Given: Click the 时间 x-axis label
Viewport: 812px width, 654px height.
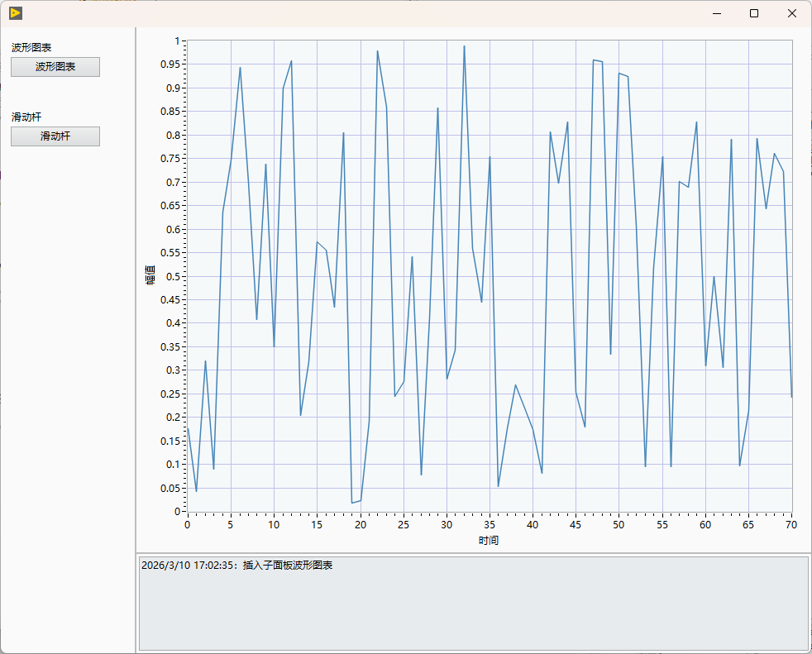Looking at the screenshot, I should point(489,541).
